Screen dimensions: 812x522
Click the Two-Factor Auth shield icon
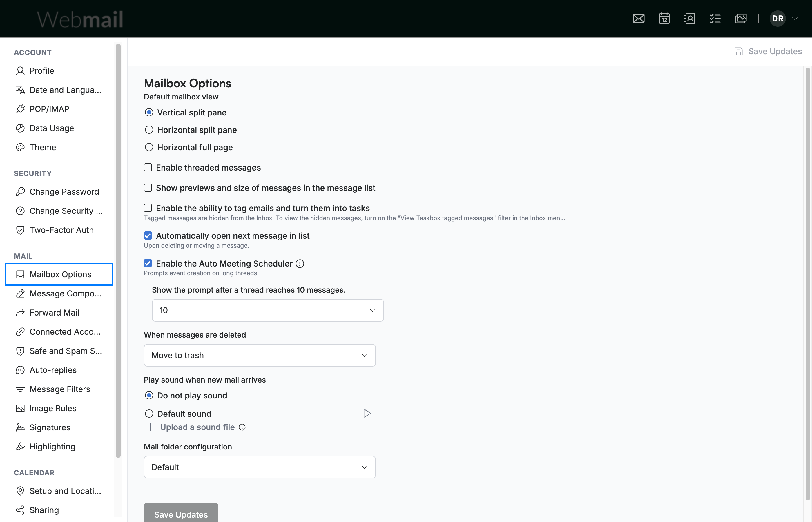point(20,230)
